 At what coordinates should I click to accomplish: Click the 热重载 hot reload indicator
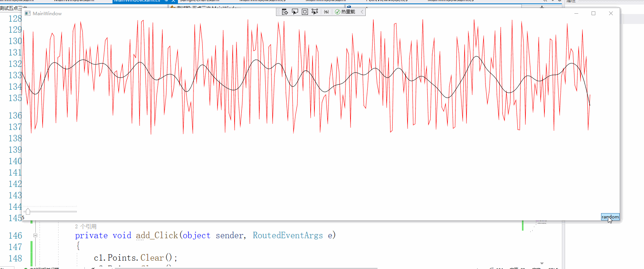click(x=345, y=12)
